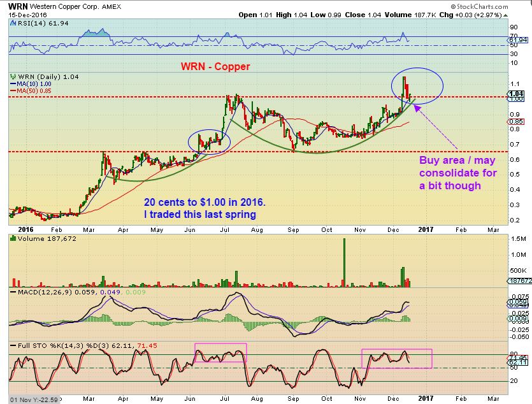Click the 'Buy area / may consolidate' annotation text

pos(457,173)
